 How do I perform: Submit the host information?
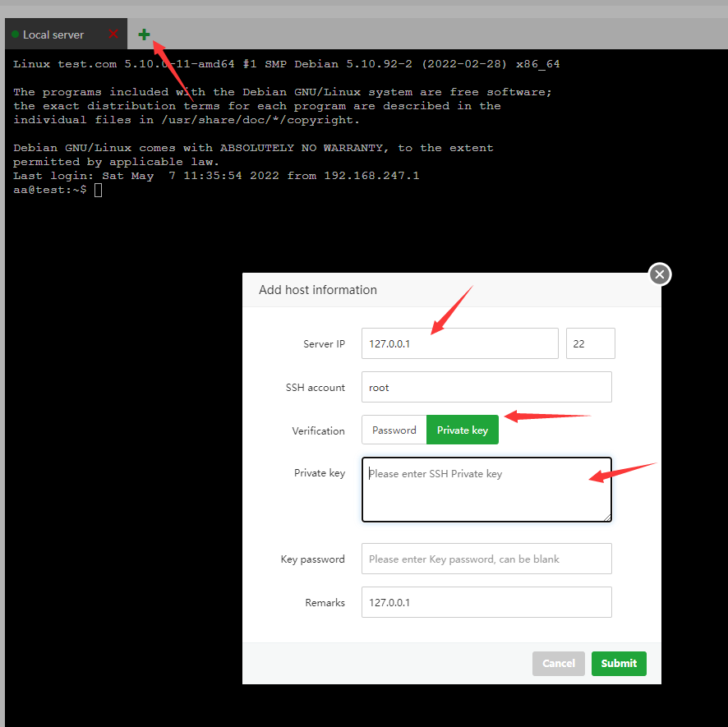pos(619,664)
